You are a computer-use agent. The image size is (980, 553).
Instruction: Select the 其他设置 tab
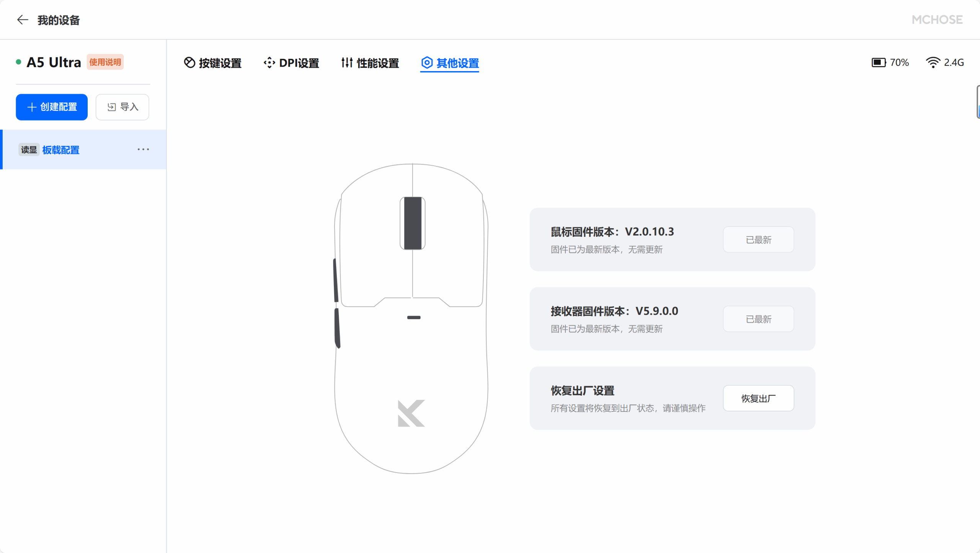point(450,63)
